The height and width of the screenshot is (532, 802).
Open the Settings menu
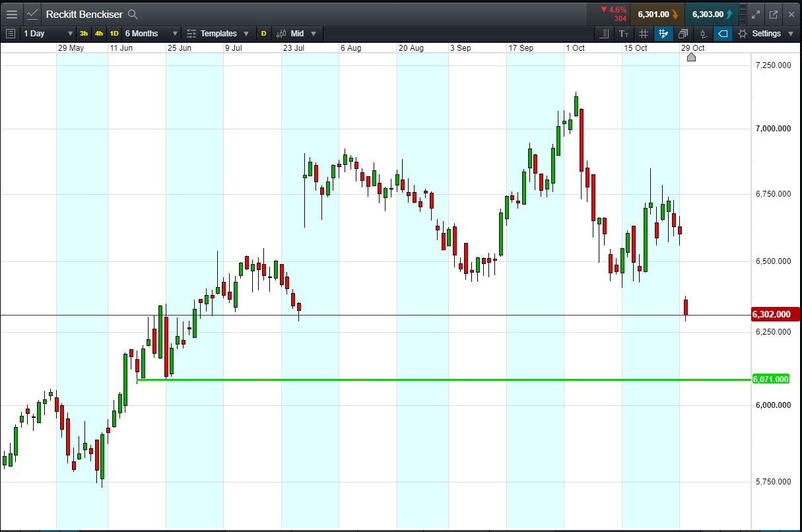tap(766, 34)
